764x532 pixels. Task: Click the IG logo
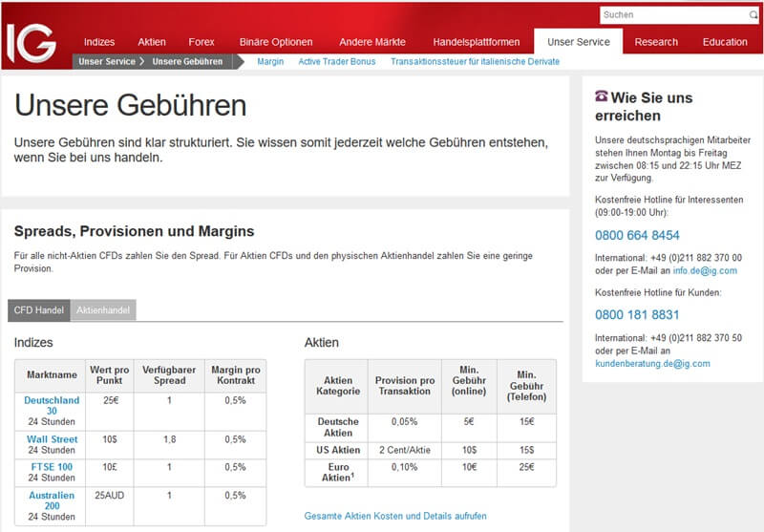point(32,43)
